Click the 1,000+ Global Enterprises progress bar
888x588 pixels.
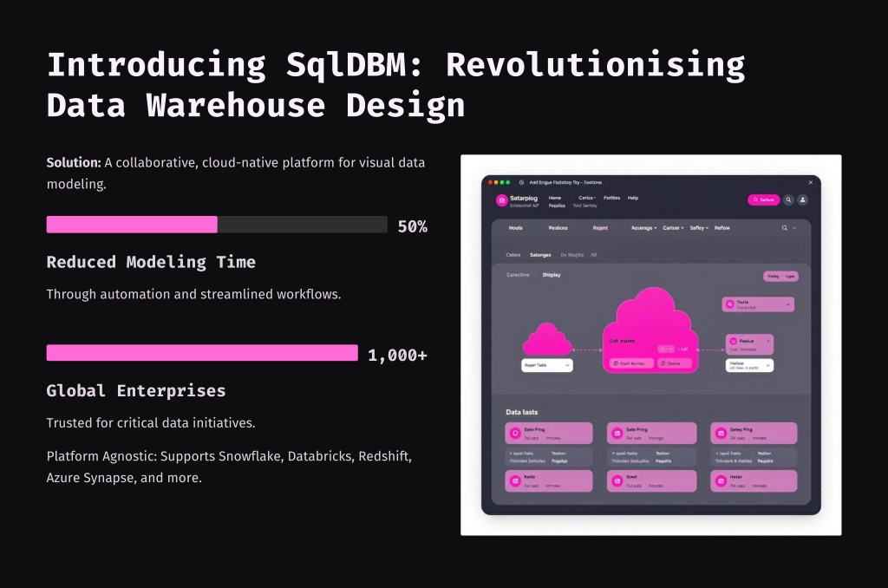click(x=202, y=353)
